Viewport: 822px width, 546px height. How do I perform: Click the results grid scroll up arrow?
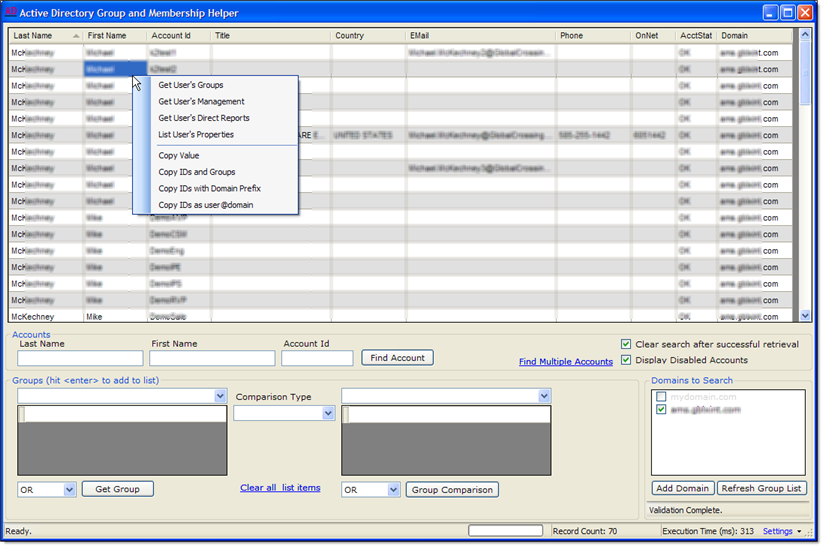pyautogui.click(x=805, y=35)
